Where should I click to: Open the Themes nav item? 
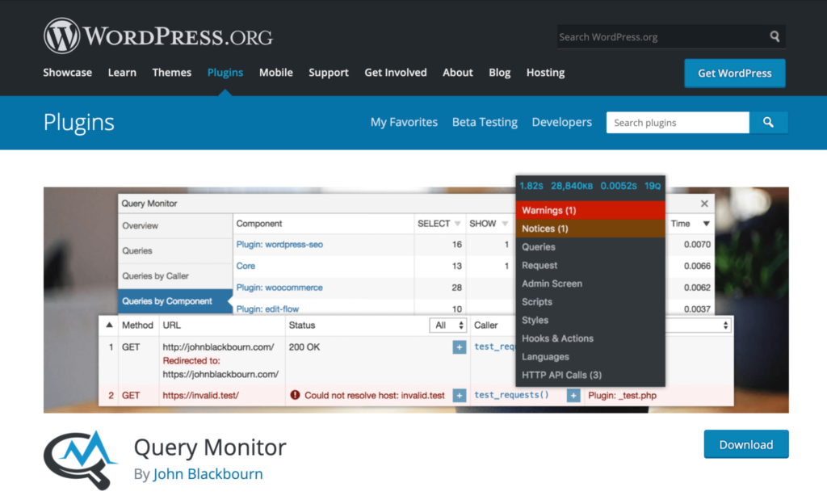click(x=171, y=73)
